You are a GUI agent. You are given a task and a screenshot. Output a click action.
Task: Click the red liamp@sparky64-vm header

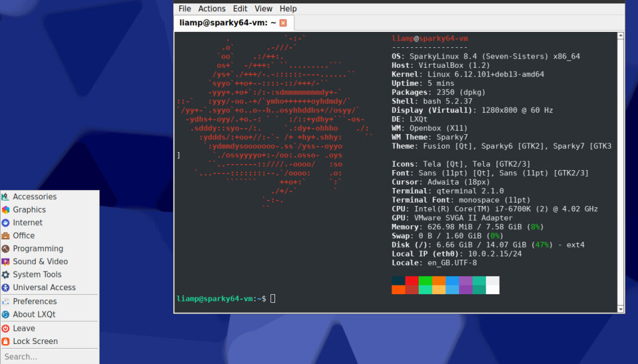(x=430, y=39)
